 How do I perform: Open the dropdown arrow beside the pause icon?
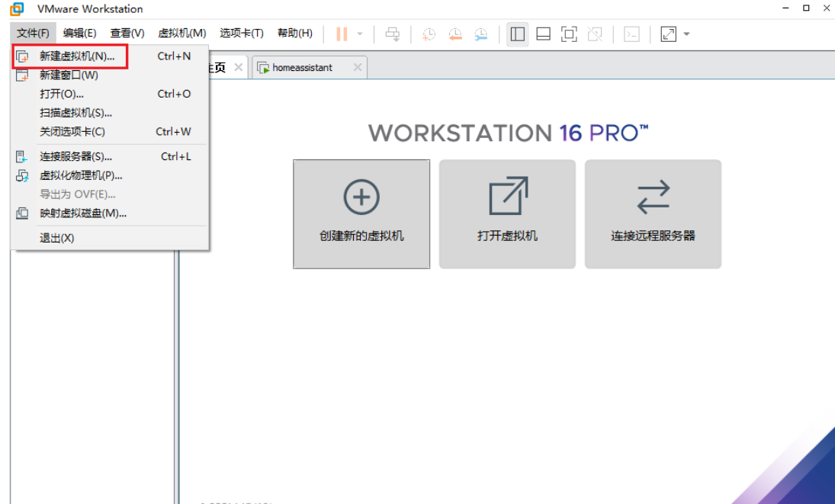tap(360, 34)
